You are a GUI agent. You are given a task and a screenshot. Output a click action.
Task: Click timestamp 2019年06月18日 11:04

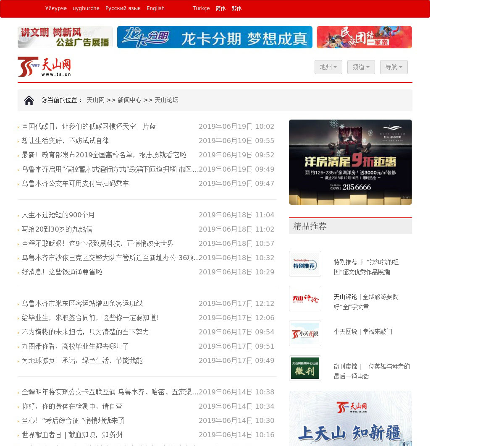[x=236, y=215]
